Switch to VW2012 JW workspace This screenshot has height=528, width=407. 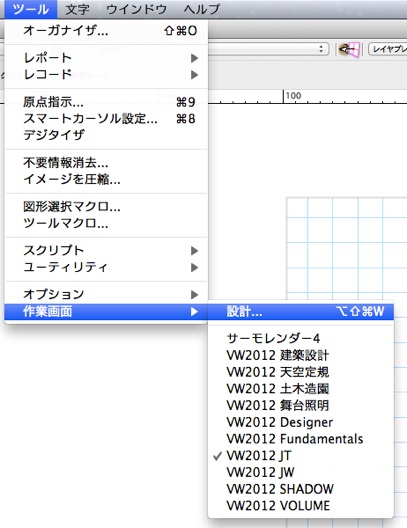point(301,472)
